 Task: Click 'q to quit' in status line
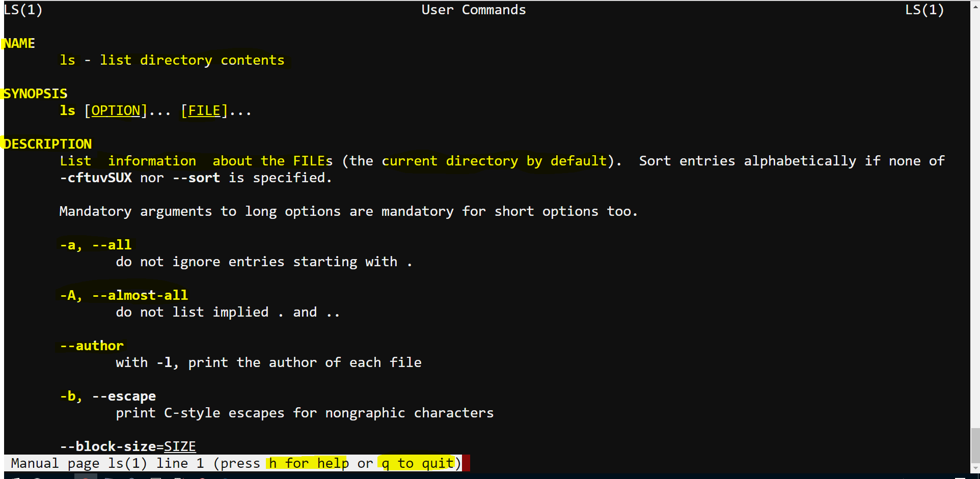click(418, 463)
